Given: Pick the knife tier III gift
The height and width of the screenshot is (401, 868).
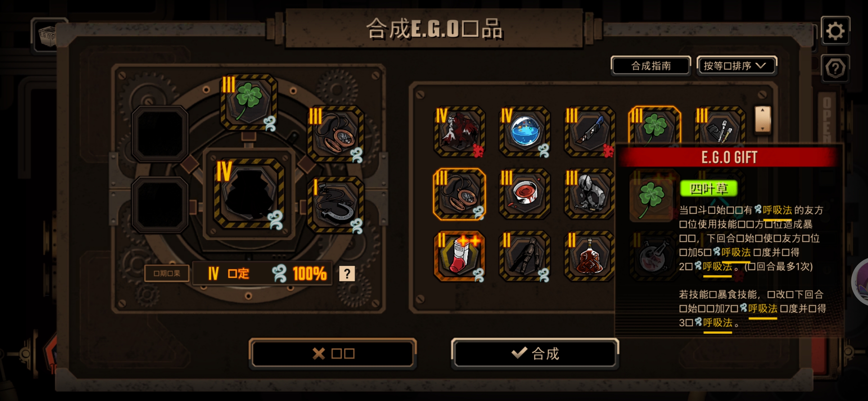Looking at the screenshot, I should click(589, 131).
